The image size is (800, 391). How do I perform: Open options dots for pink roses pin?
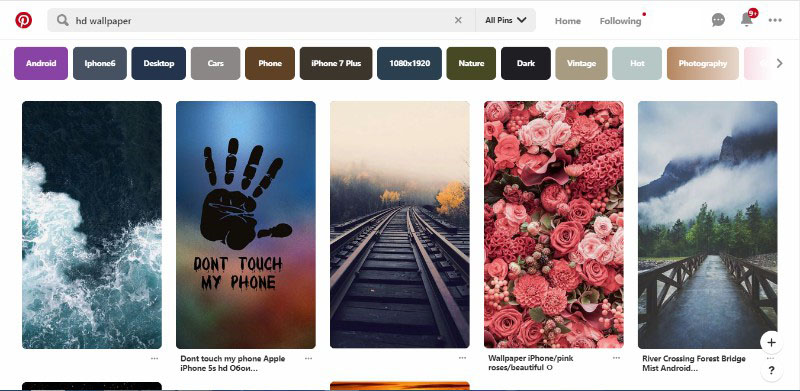(616, 358)
